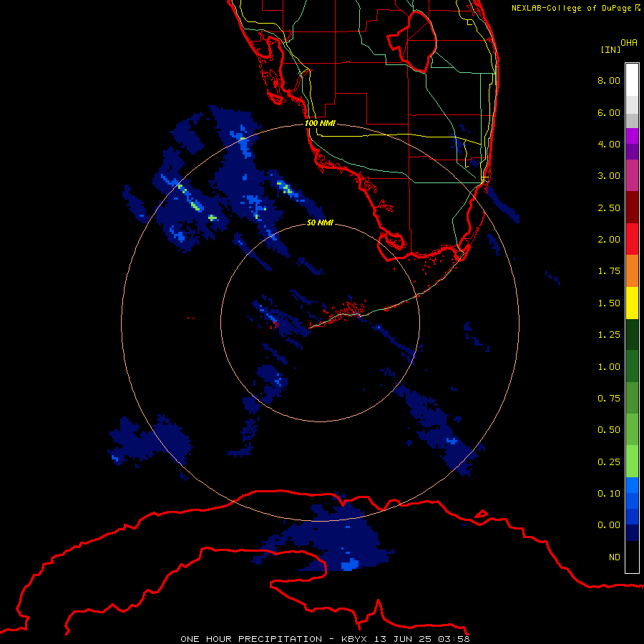Click the yellow legend color swatch
Screen dimensions: 644x644
pos(632,303)
